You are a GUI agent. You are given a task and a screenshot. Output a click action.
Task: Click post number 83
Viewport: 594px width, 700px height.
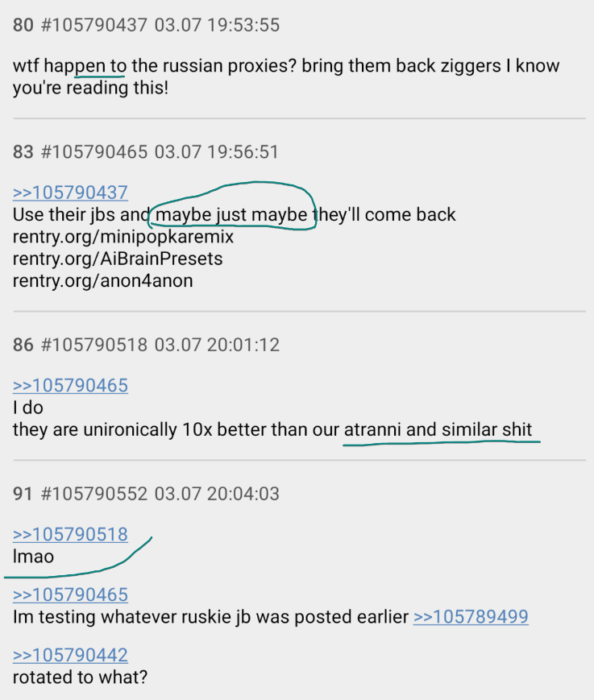(x=23, y=151)
